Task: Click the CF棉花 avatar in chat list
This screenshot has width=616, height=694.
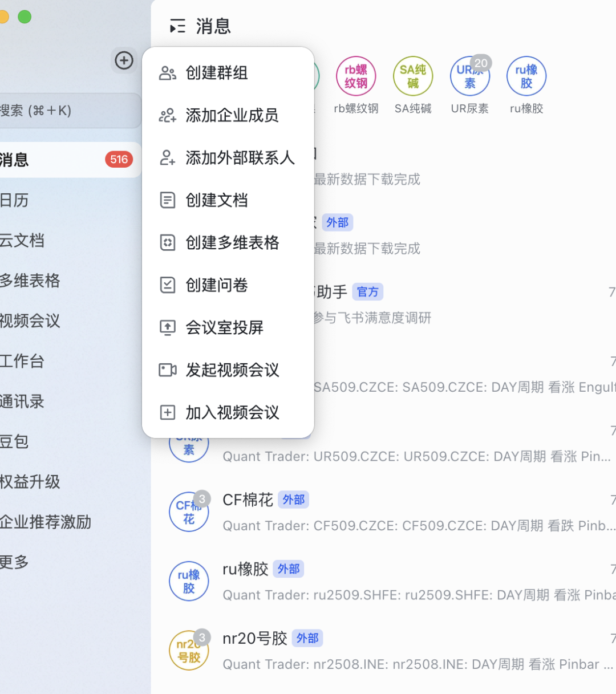Action: [x=189, y=512]
